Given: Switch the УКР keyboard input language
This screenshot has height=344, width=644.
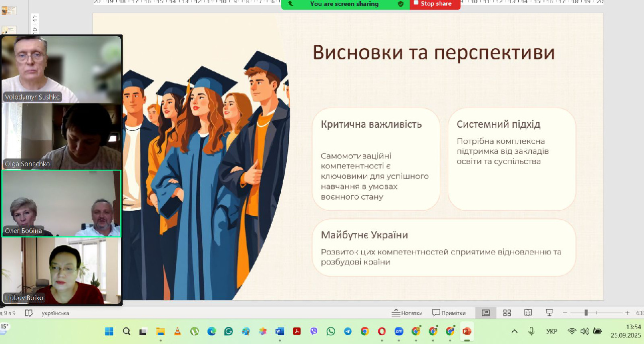Looking at the screenshot, I should pyautogui.click(x=551, y=331).
